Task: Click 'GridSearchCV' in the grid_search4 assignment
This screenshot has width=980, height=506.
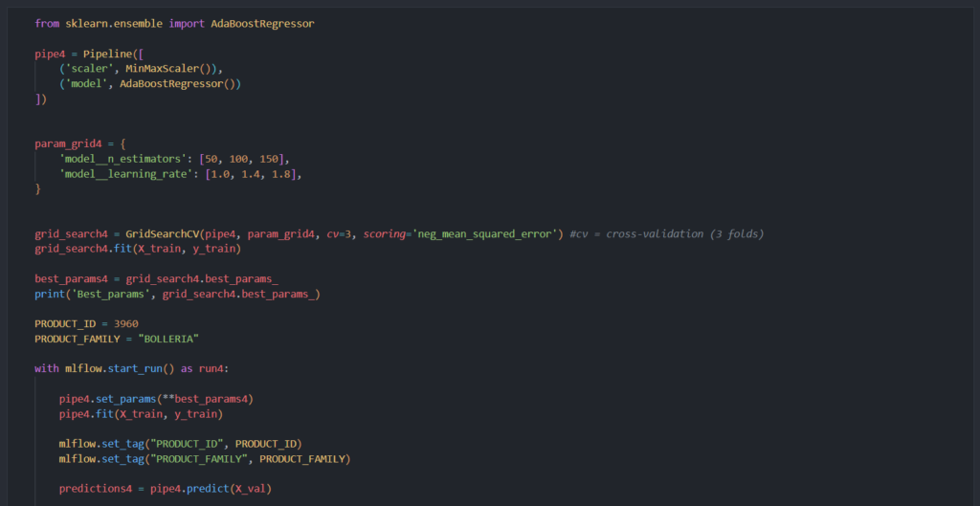Action: 163,234
